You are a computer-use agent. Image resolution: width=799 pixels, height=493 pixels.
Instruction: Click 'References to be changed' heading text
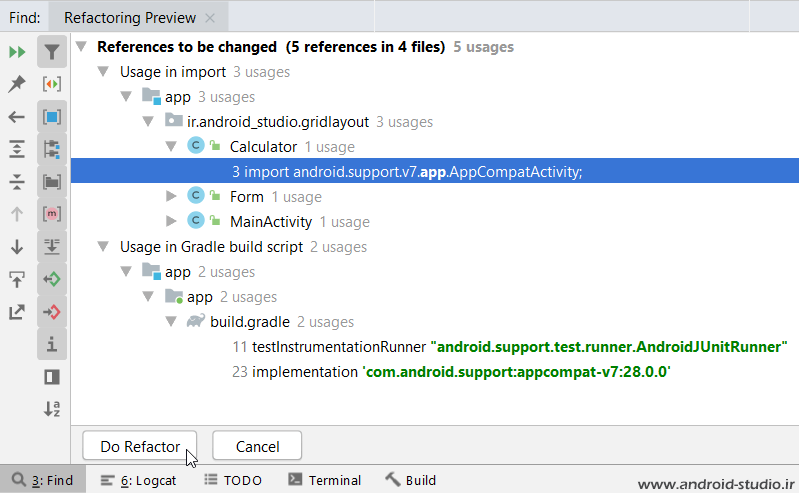[x=187, y=47]
